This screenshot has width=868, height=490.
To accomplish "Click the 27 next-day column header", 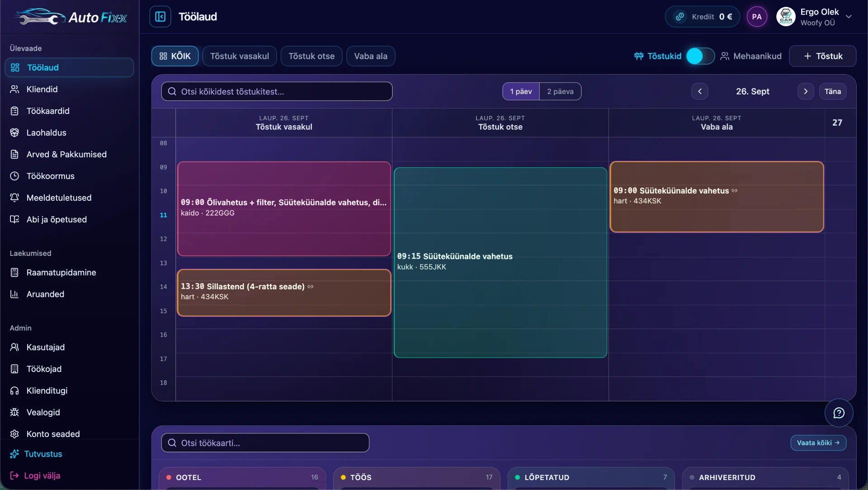I will [x=837, y=122].
